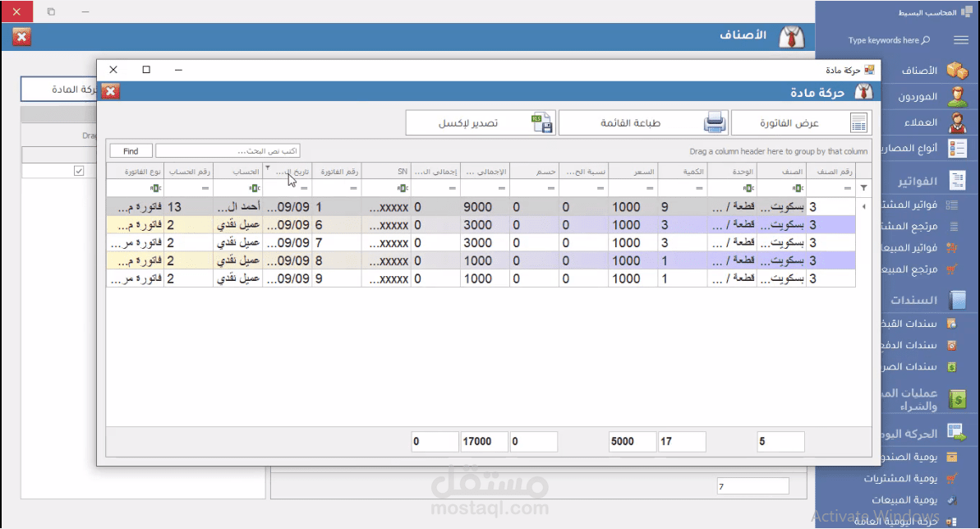Open فواتير المشتريات purchase invoices menu item
This screenshot has width=980, height=529.
click(x=910, y=205)
